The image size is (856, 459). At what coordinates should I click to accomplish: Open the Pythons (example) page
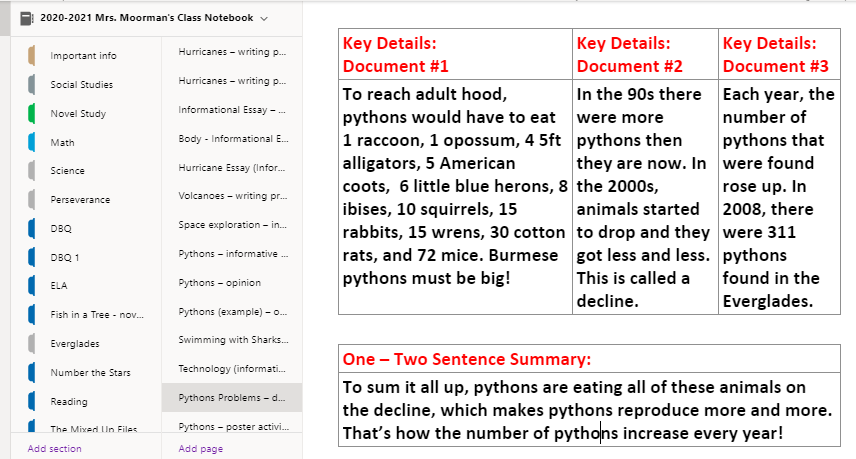click(232, 312)
